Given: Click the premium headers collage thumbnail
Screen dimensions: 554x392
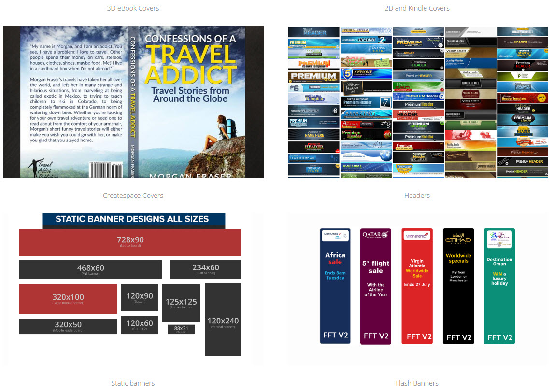Looking at the screenshot, I should click(418, 102).
